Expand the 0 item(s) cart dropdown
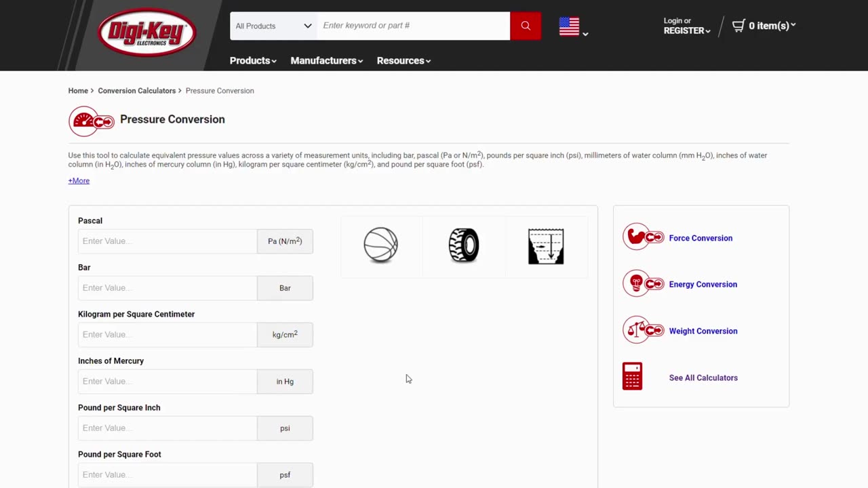This screenshot has height=488, width=868. pos(772,26)
